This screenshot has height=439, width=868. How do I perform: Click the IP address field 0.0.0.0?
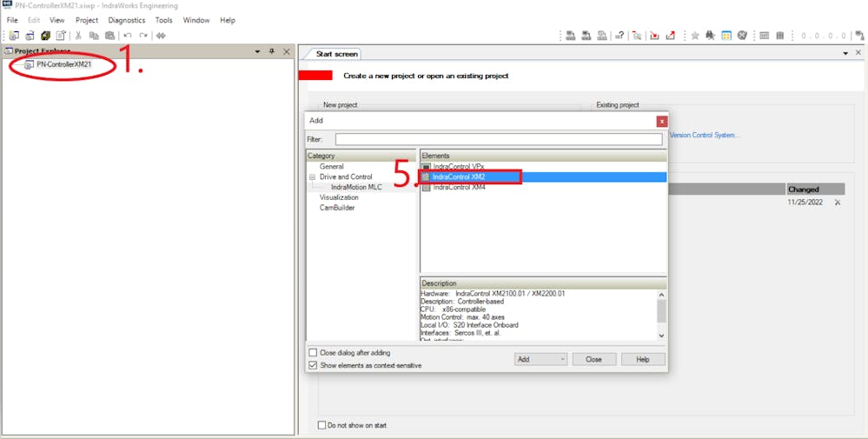tap(825, 36)
